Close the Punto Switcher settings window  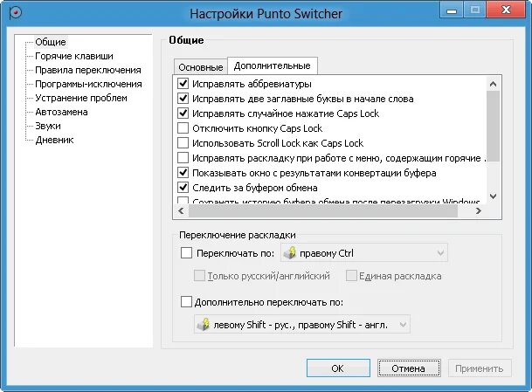tap(506, 10)
